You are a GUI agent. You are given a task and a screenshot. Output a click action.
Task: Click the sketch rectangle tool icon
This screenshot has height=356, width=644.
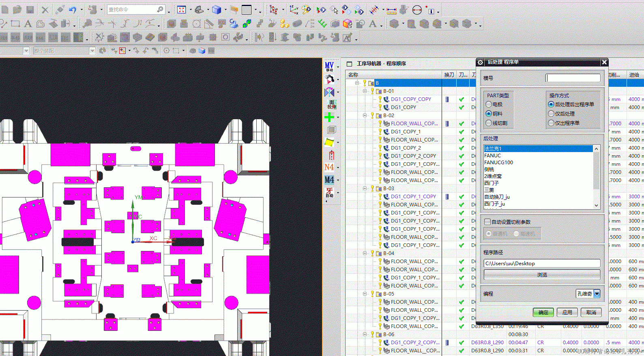point(15,24)
